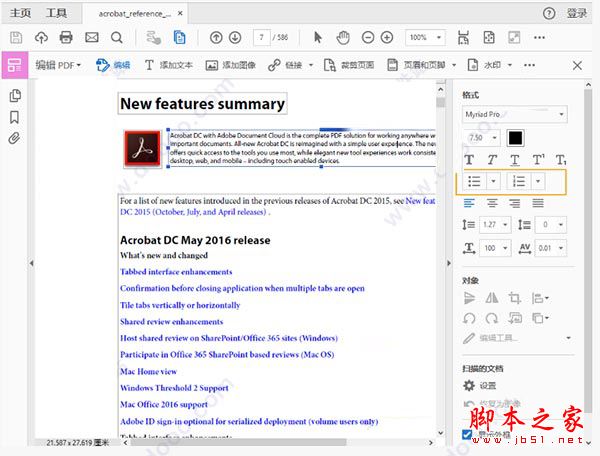Insert a bulleted list

click(x=474, y=181)
